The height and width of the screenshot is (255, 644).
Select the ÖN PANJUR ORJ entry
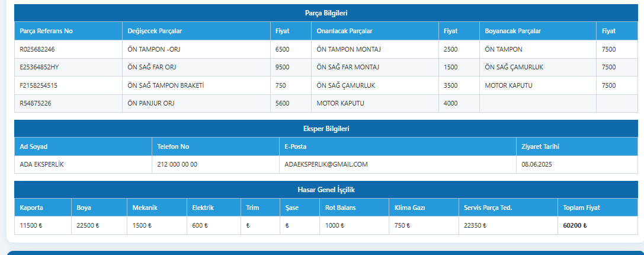click(x=151, y=103)
